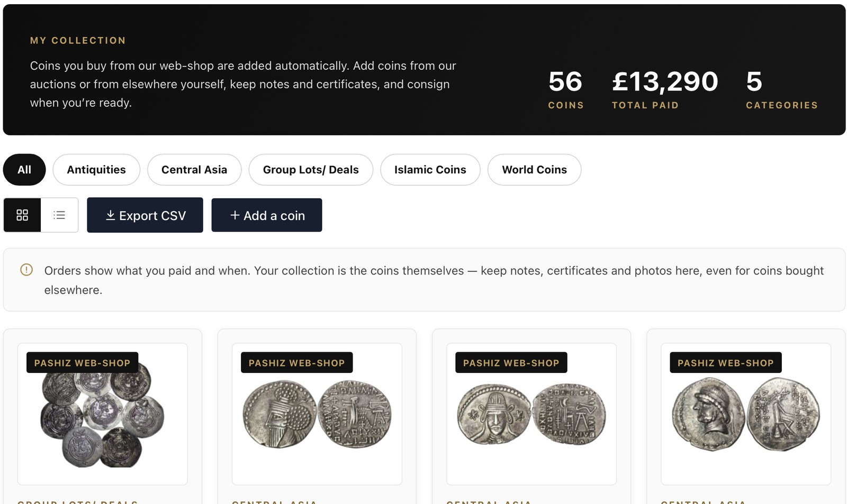Open the fourth coin card image
Image resolution: width=847 pixels, height=504 pixels.
pyautogui.click(x=746, y=414)
